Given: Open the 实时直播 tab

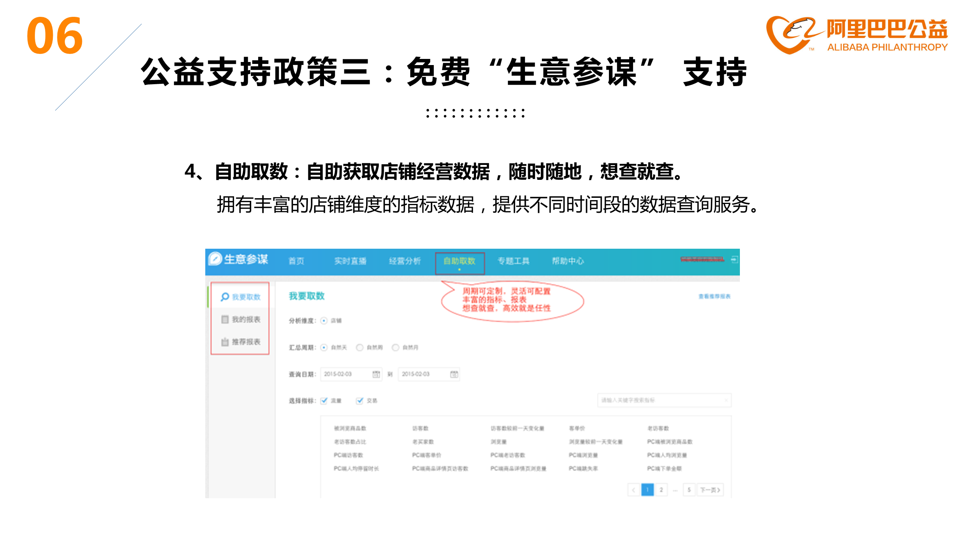Looking at the screenshot, I should tap(350, 261).
